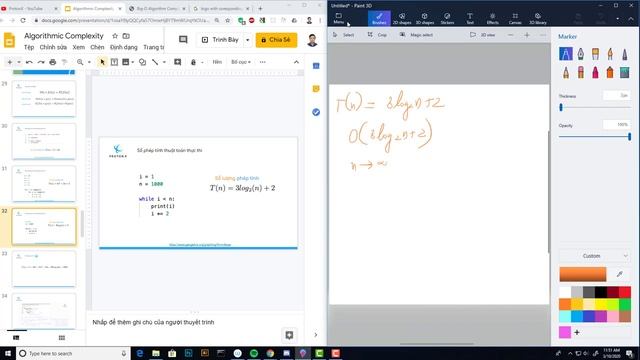Select the Calligraphy pen brush
This screenshot has width=640, height=360.
(x=580, y=54)
